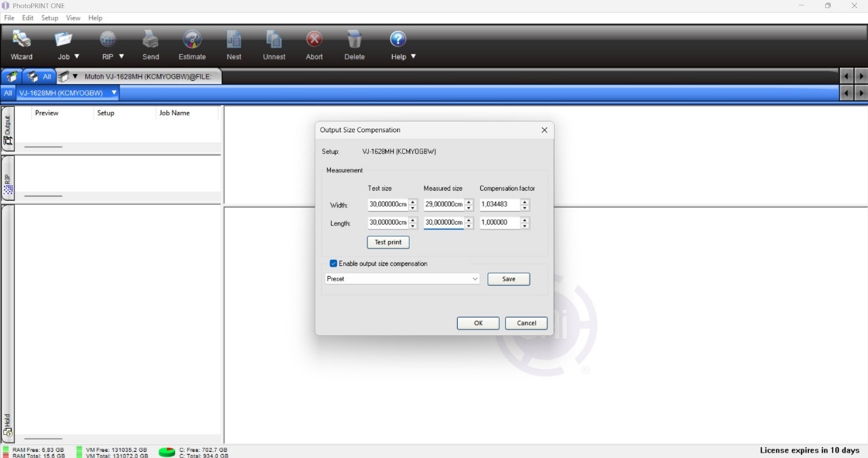This screenshot has height=458, width=868.
Task: Expand the Job dropdown arrow
Action: [x=77, y=56]
